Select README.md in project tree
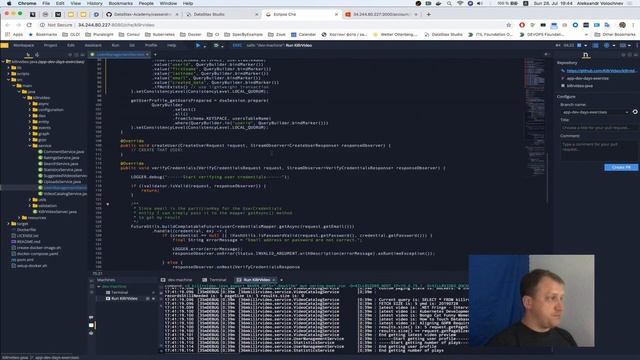This screenshot has width=640, height=360. pyautogui.click(x=28, y=242)
